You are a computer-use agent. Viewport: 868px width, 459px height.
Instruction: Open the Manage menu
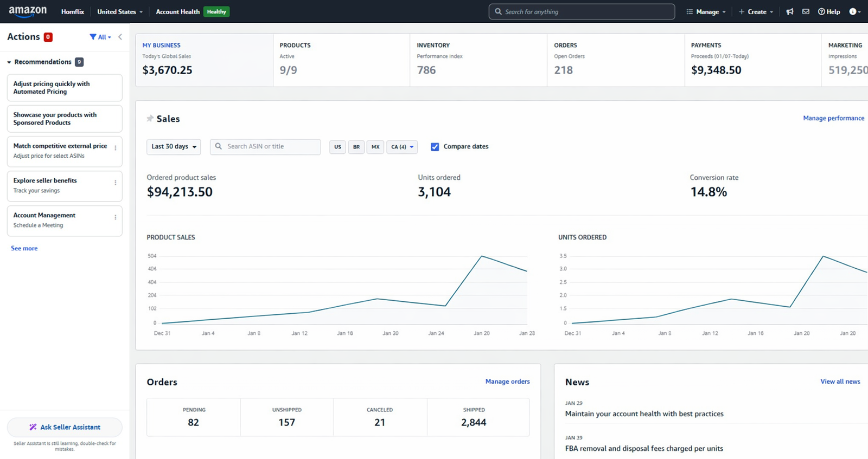[706, 11]
